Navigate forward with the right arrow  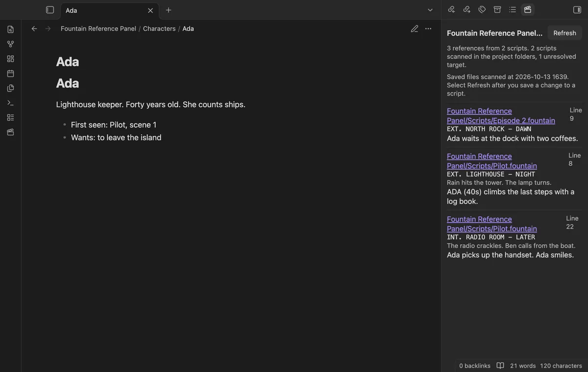[48, 29]
